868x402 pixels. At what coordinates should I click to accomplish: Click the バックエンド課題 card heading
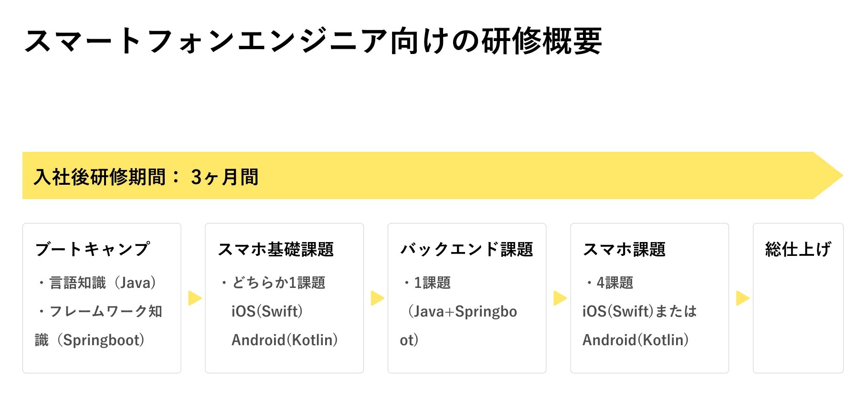click(466, 249)
